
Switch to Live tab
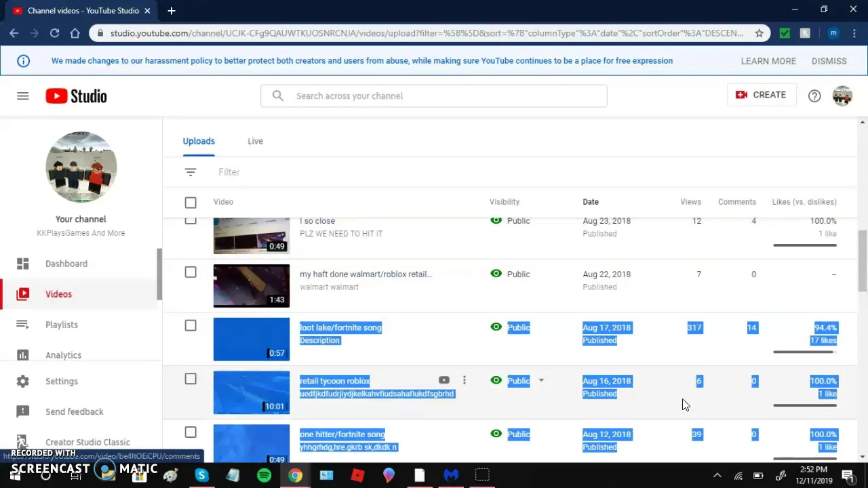tap(255, 141)
